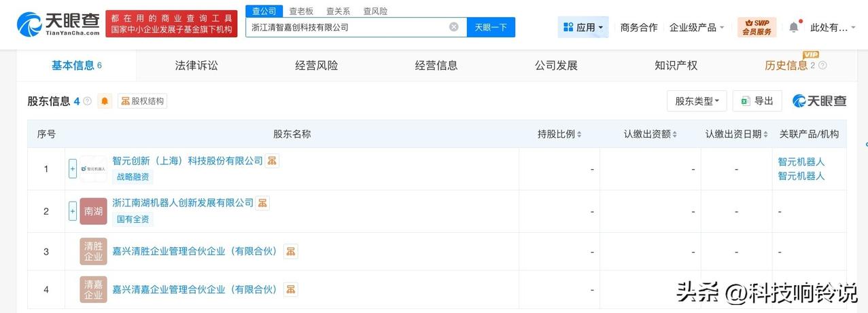Click second 智元机器人 related product link
The width and height of the screenshot is (868, 313).
801,176
